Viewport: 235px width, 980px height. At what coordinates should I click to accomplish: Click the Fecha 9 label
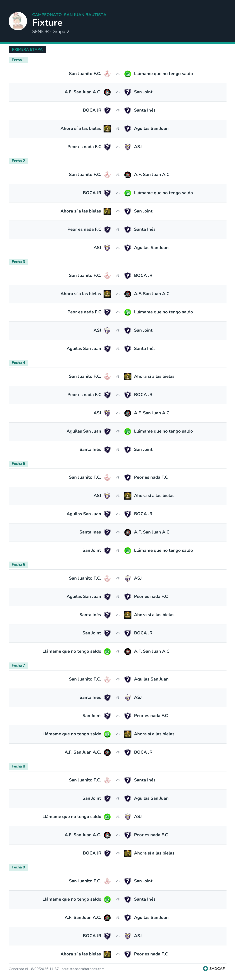click(18, 867)
